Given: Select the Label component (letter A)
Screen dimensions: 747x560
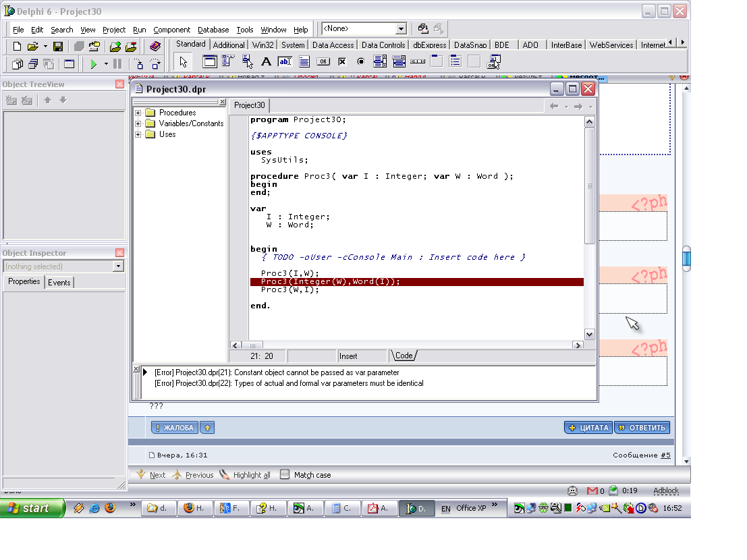Looking at the screenshot, I should 266,62.
